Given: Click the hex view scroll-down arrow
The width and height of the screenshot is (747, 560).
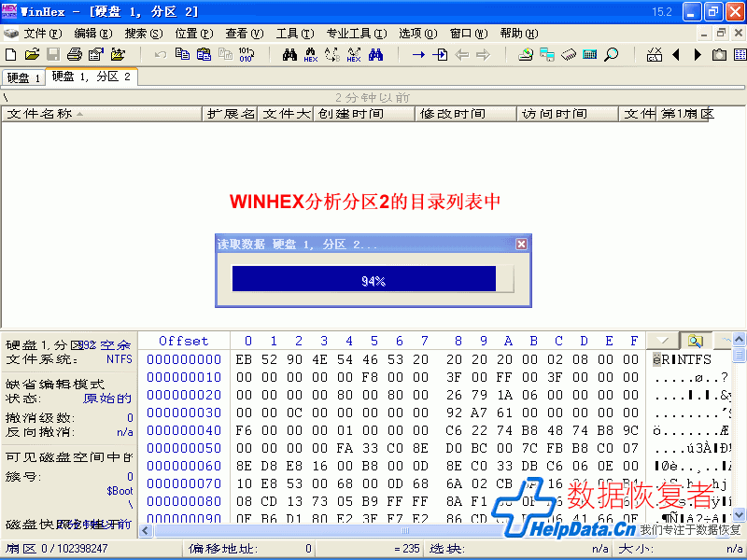Looking at the screenshot, I should [x=739, y=515].
